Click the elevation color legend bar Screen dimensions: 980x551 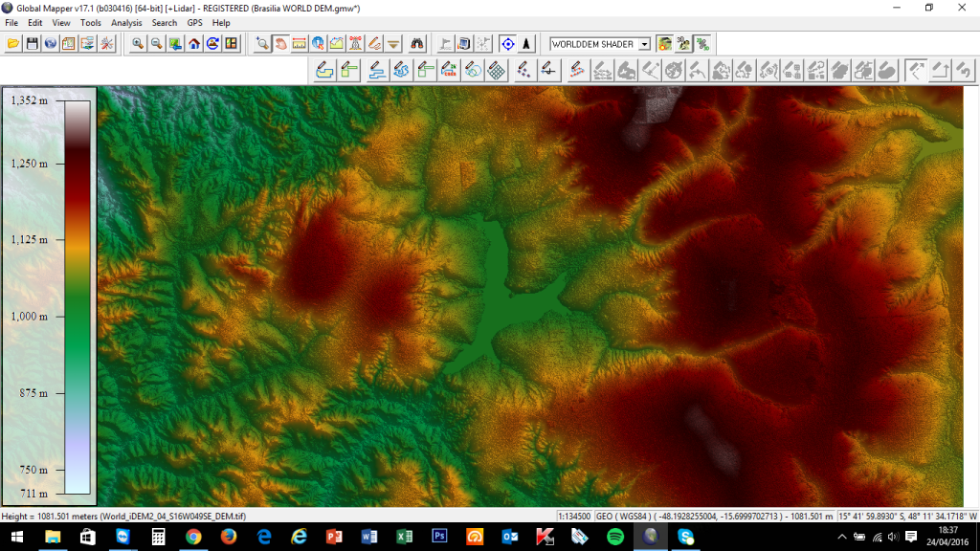77,297
